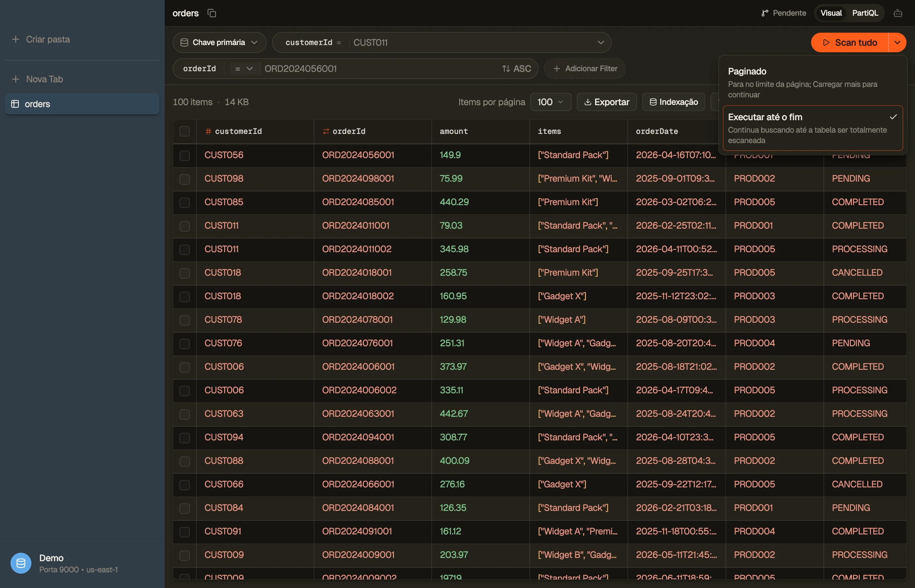Open the assistant icon in top-right corner
Viewport: 915px width, 588px height.
coord(898,13)
